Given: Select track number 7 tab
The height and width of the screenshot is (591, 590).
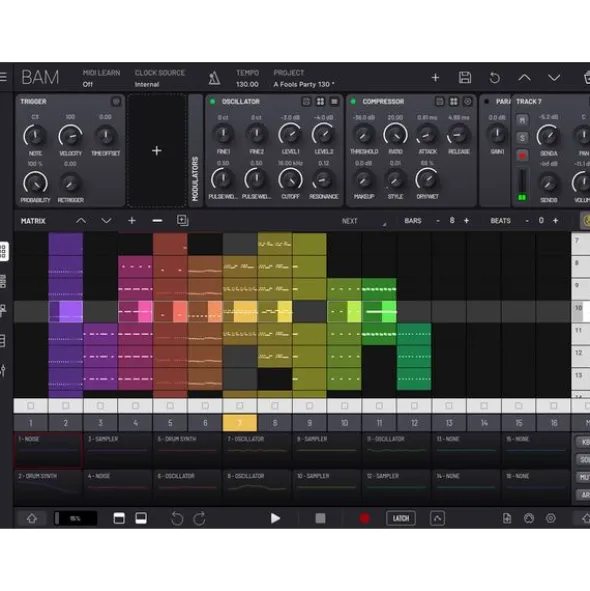Looking at the screenshot, I should point(240,423).
